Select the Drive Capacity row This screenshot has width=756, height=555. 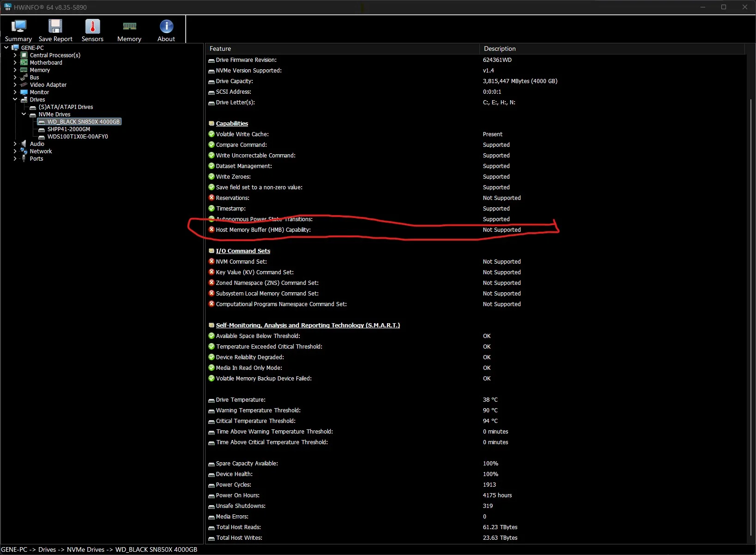pos(476,81)
